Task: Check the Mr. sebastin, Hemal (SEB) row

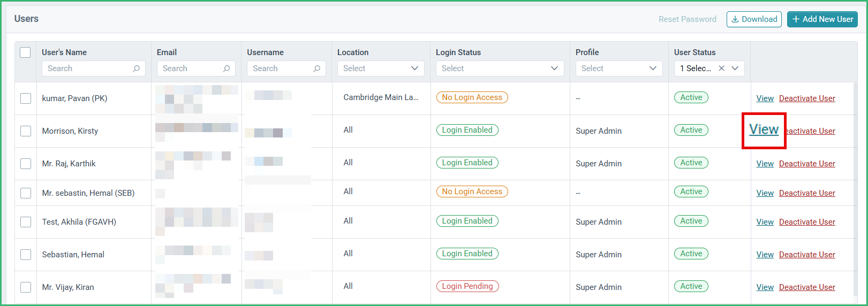Action: tap(26, 193)
